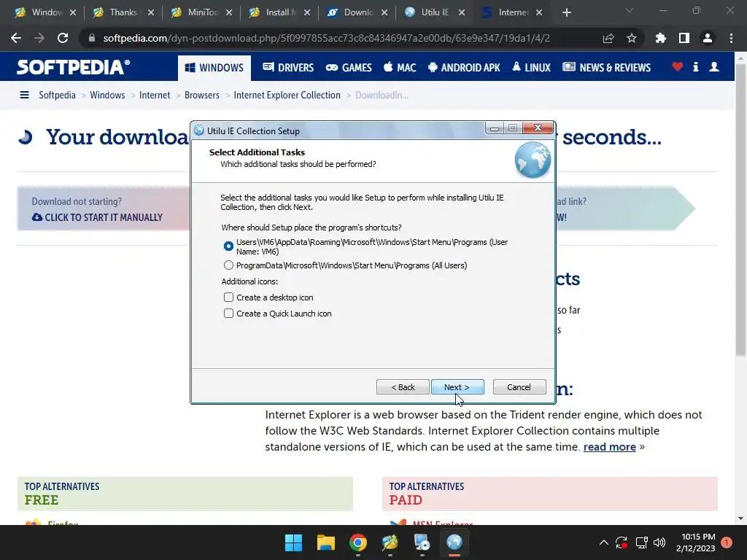This screenshot has height=560, width=747.
Task: Close the Internet tab
Action: (x=539, y=12)
